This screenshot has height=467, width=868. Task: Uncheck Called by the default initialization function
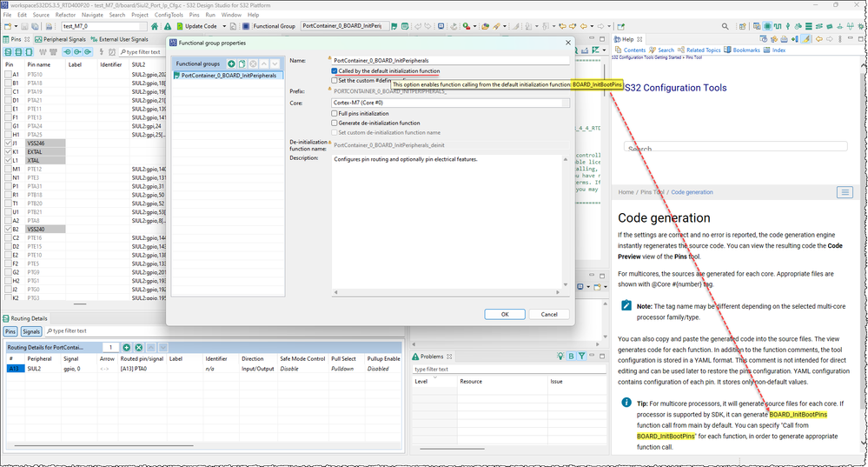point(335,70)
